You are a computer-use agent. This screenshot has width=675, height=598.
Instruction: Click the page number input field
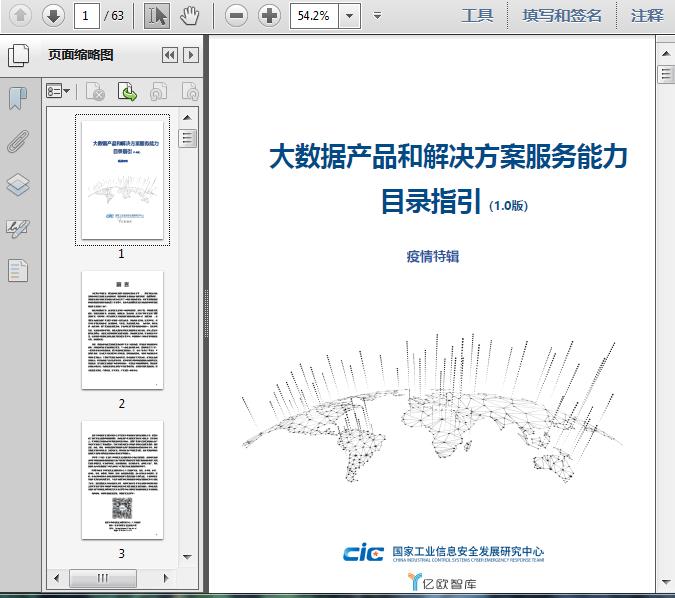(87, 15)
